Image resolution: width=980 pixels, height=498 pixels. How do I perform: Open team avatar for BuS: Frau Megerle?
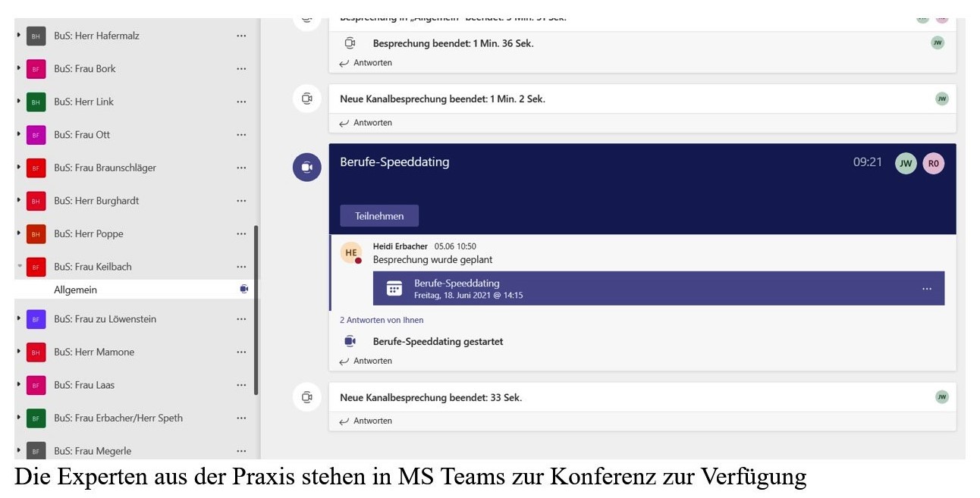[x=36, y=450]
